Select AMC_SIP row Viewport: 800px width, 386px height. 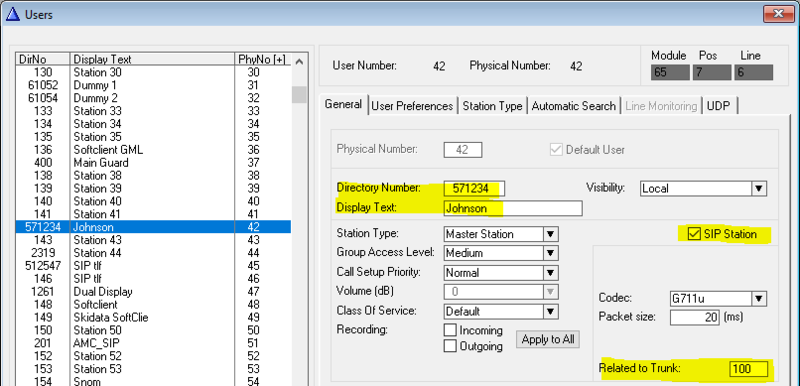[x=153, y=343]
